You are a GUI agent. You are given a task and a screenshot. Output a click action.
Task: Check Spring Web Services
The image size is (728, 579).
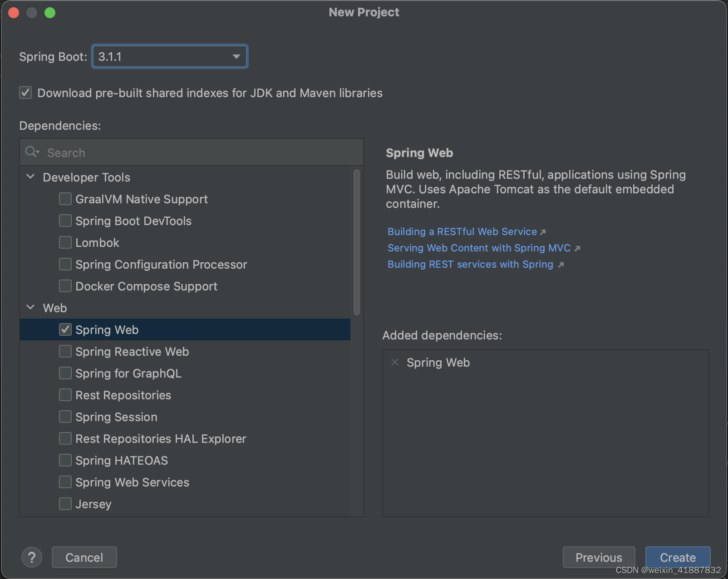click(x=65, y=482)
